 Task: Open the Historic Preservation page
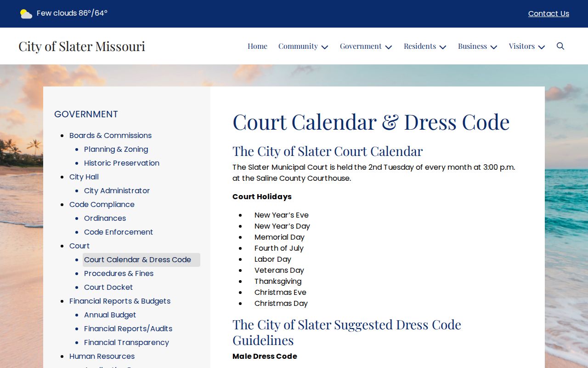[122, 163]
